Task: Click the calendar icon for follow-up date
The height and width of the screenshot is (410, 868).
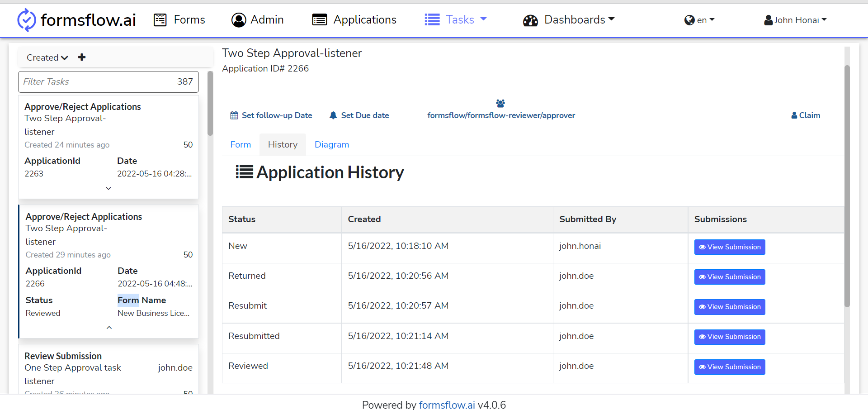Action: [234, 115]
